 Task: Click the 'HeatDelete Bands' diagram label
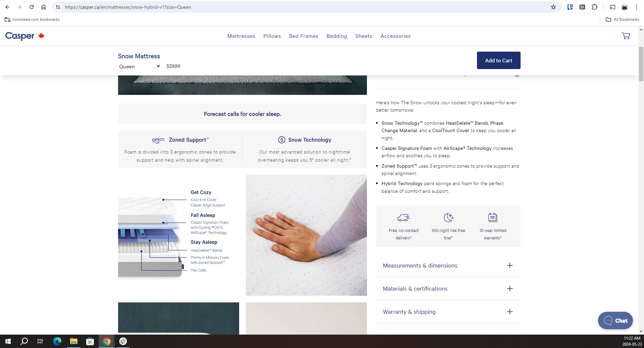click(206, 250)
